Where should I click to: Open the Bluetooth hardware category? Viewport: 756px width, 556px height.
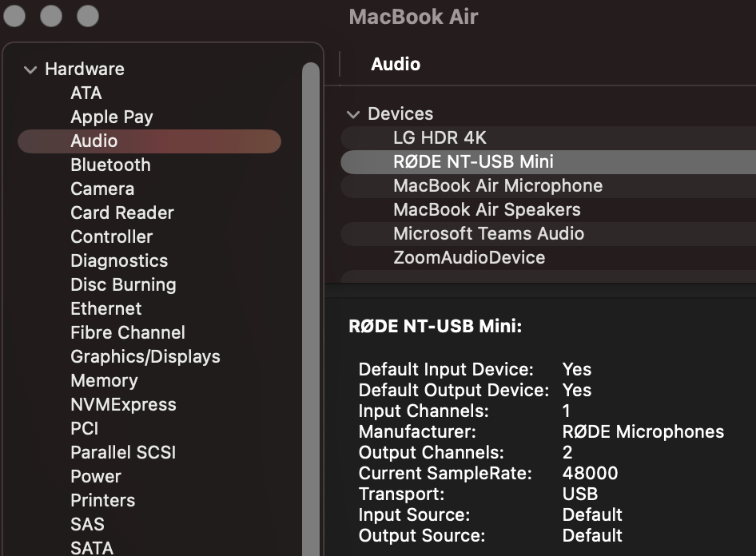(110, 165)
